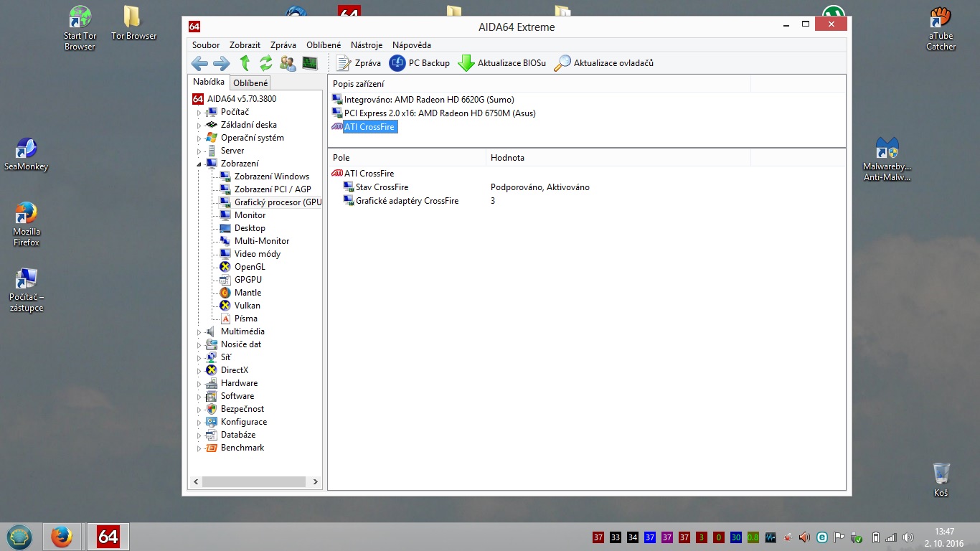The image size is (980, 551).
Task: Select the Vulkan item in sidebar
Action: coord(247,306)
